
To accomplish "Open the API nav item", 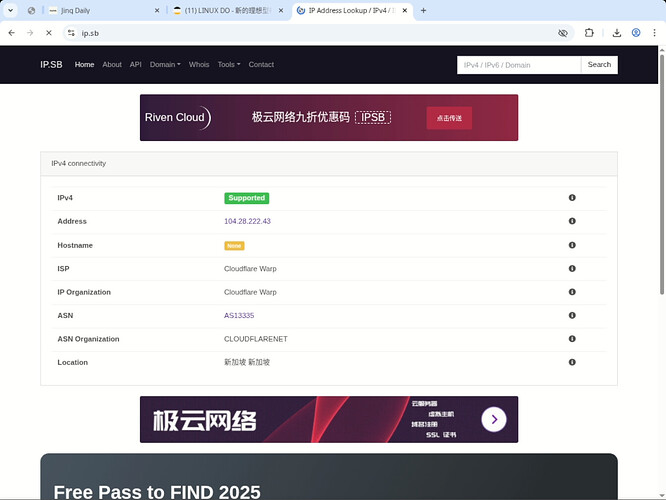I will 135,65.
